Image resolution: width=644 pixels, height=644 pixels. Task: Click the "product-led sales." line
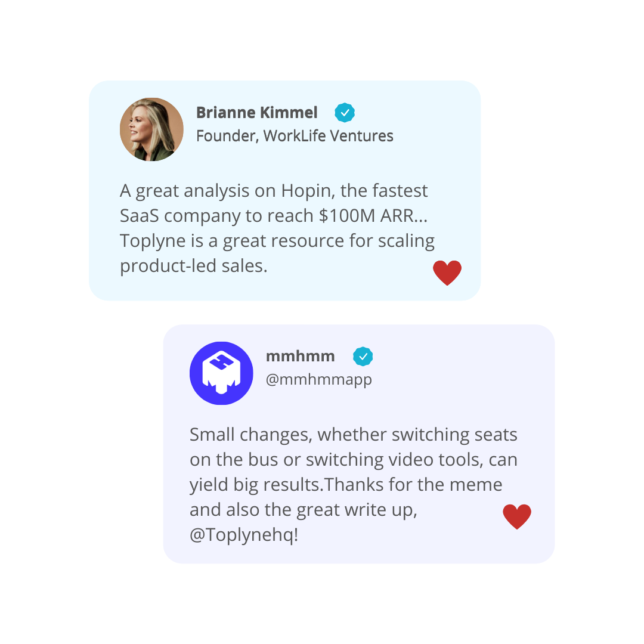pyautogui.click(x=194, y=266)
